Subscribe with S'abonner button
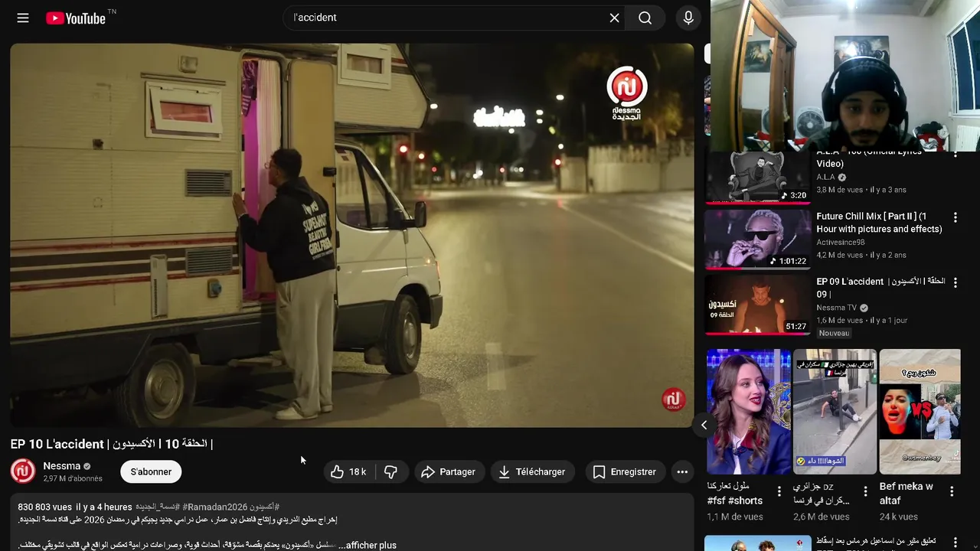Viewport: 980px width, 551px height. pyautogui.click(x=151, y=471)
